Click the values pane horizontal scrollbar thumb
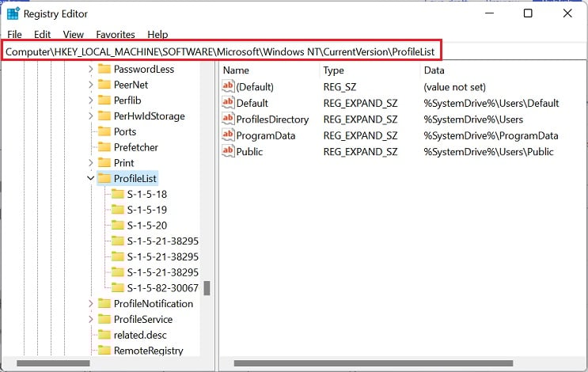 (x=374, y=363)
